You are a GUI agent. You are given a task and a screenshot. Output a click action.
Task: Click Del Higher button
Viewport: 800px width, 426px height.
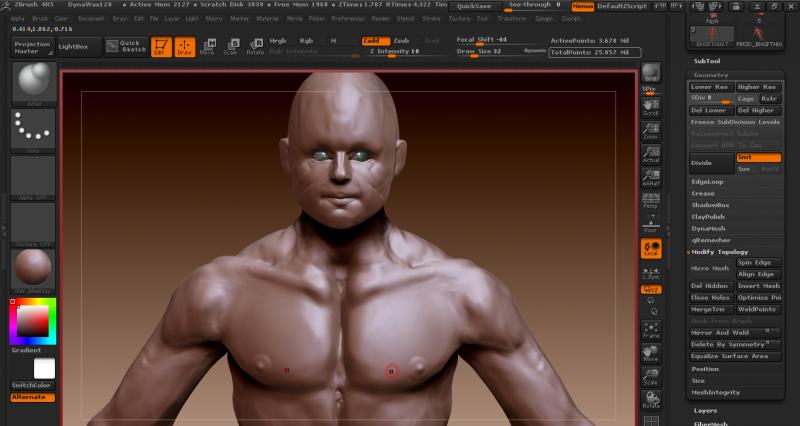[759, 110]
